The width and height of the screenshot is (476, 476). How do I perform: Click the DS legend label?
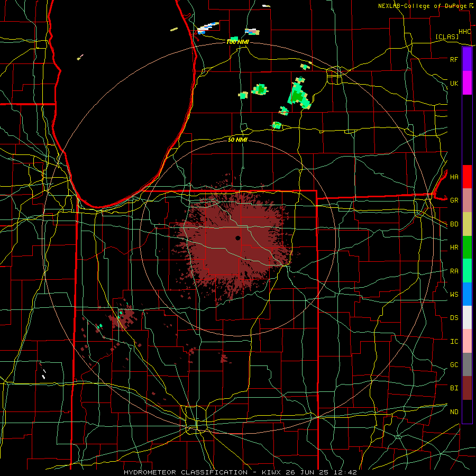(454, 318)
